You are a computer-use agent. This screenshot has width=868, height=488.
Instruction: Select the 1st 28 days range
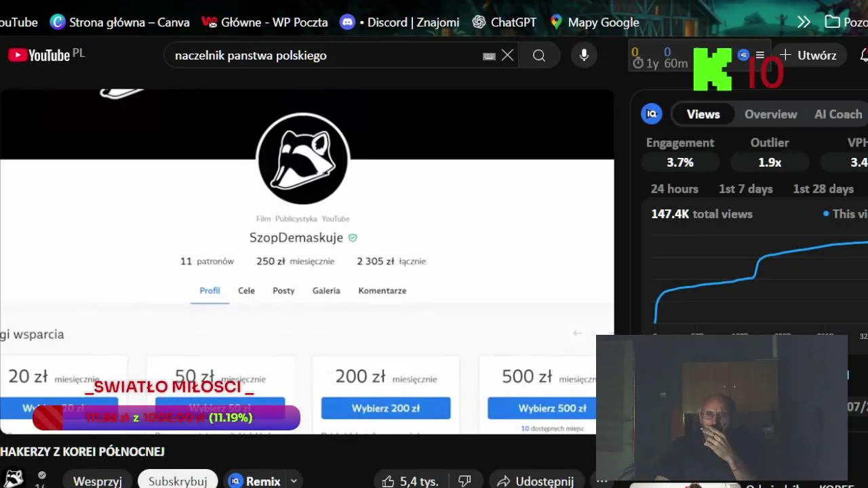[823, 189]
